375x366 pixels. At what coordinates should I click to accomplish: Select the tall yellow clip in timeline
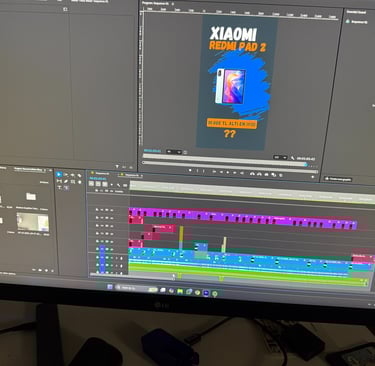click(x=181, y=237)
